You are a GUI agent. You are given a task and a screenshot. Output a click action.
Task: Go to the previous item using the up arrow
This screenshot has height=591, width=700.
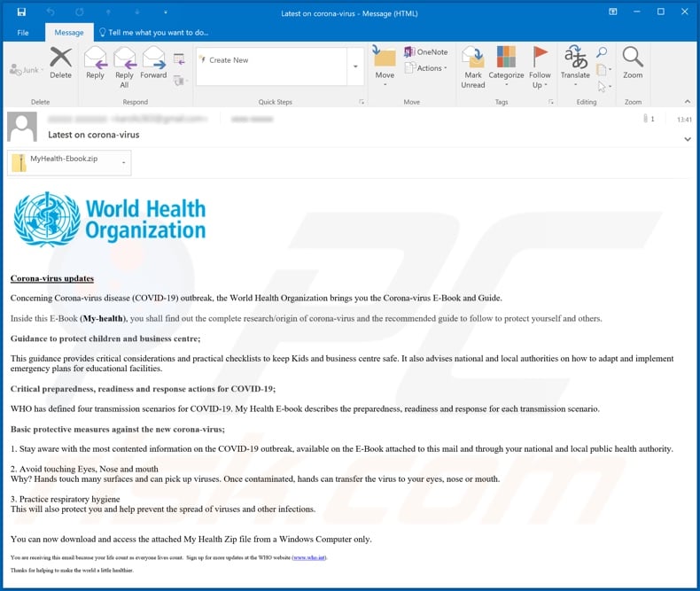(x=108, y=12)
